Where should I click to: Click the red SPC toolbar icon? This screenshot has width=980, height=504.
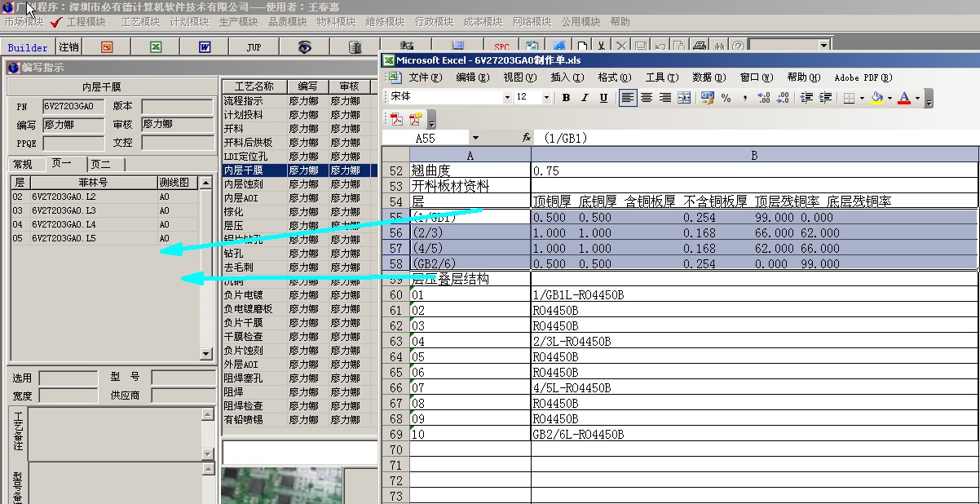[x=501, y=47]
